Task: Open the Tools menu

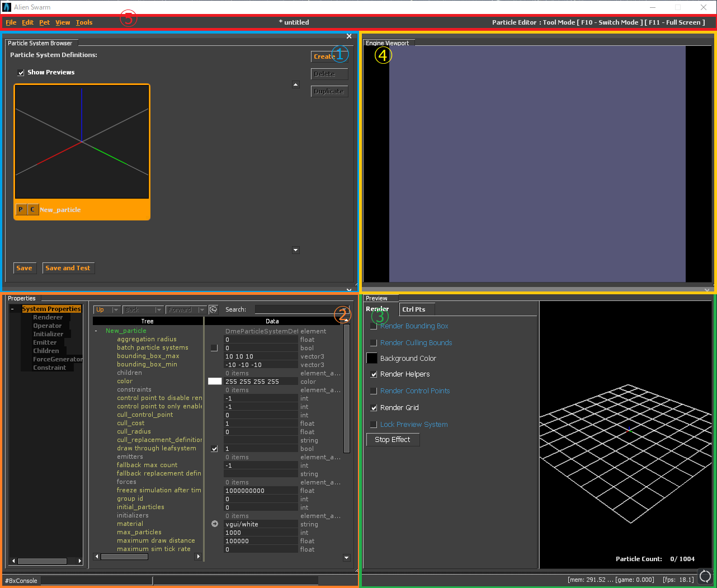Action: 84,22
